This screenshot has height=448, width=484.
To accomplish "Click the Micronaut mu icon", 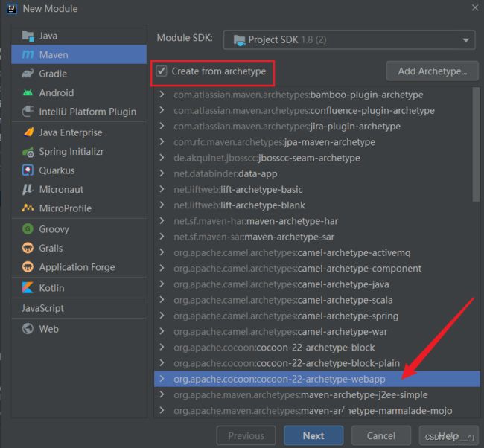I will click(x=28, y=190).
